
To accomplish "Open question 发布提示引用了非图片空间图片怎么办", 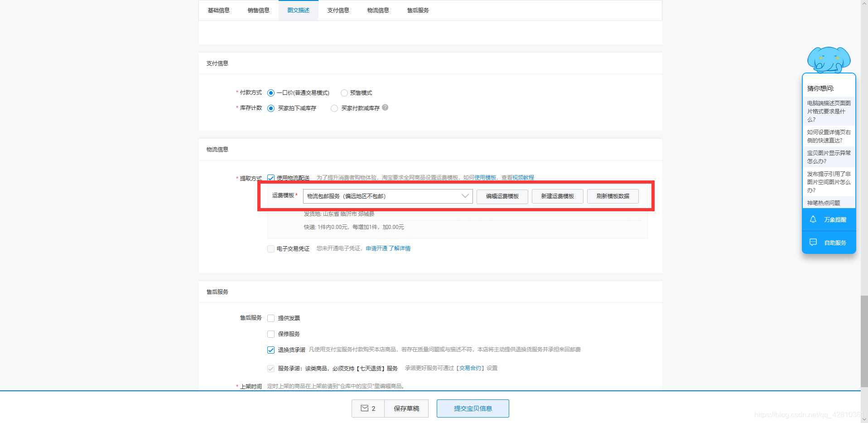I will [829, 182].
